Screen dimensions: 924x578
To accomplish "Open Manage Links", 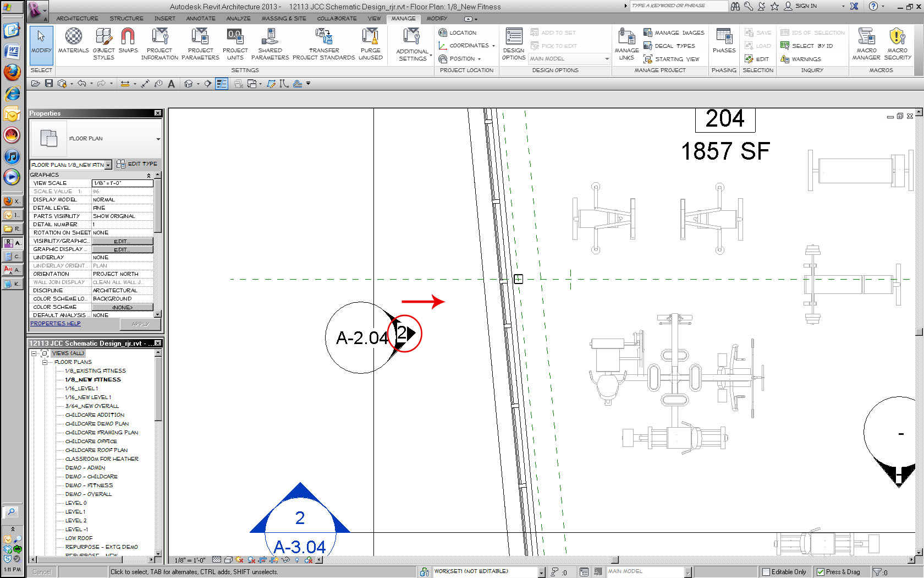I will [x=626, y=43].
